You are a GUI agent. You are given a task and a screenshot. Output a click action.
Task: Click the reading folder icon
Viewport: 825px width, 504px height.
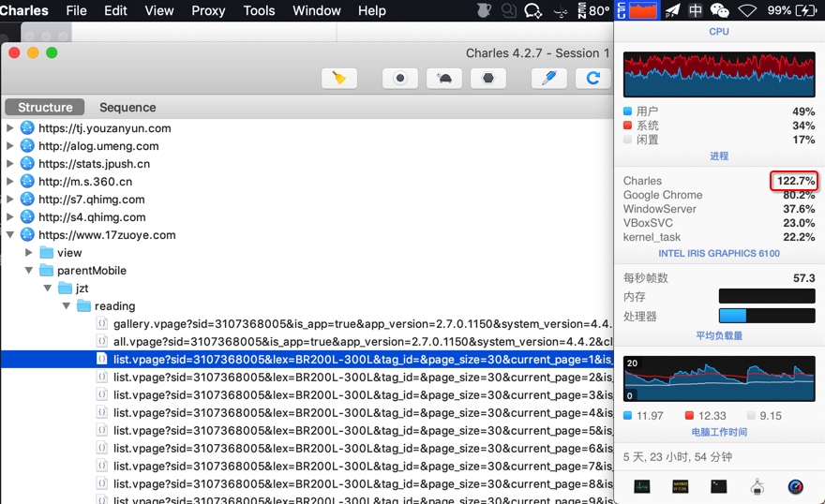coord(84,306)
